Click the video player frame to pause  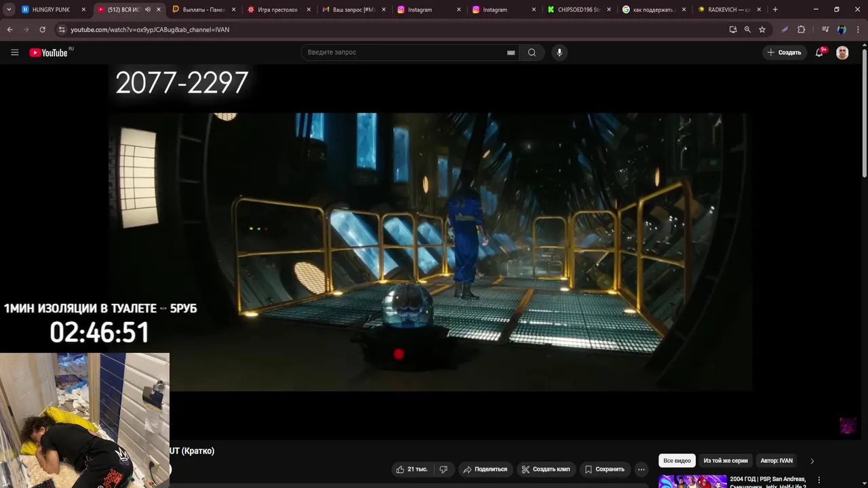pyautogui.click(x=430, y=252)
